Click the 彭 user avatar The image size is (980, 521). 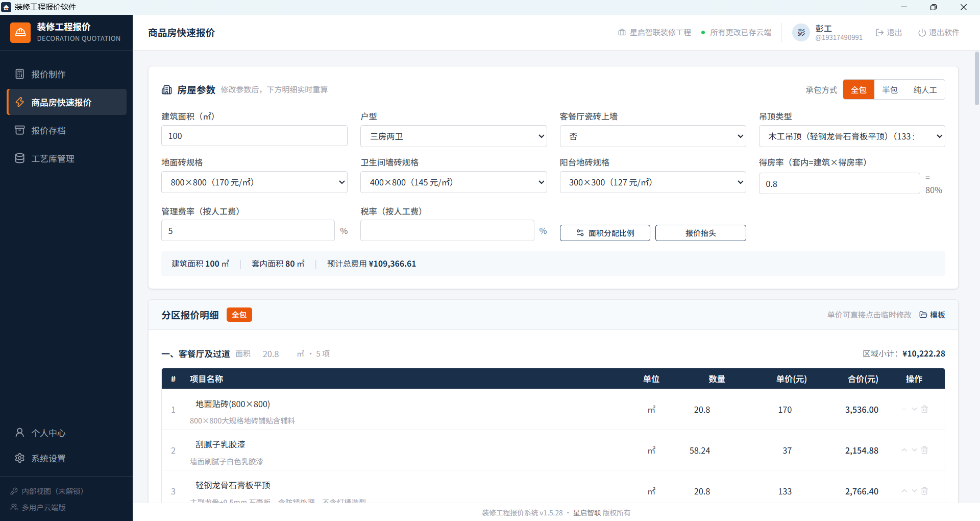click(x=801, y=32)
